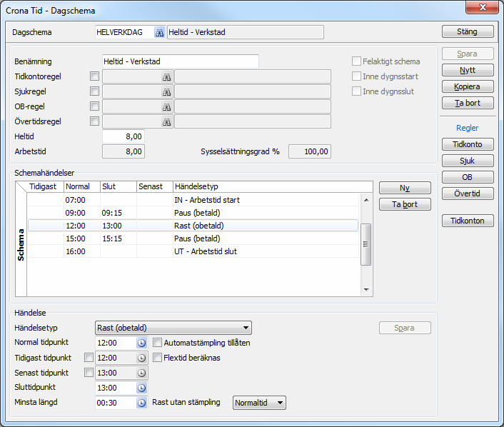Viewport: 504px width, 427px height.
Task: Click the Regler link
Action: pyautogui.click(x=468, y=128)
